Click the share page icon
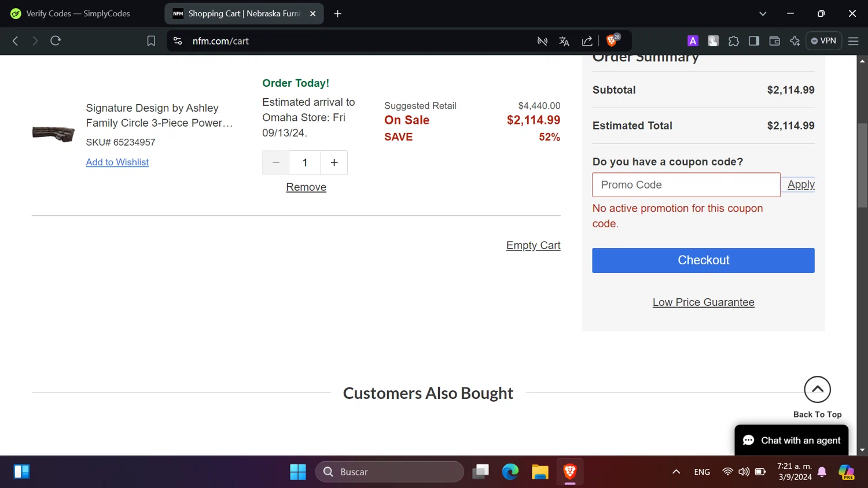 (x=587, y=41)
